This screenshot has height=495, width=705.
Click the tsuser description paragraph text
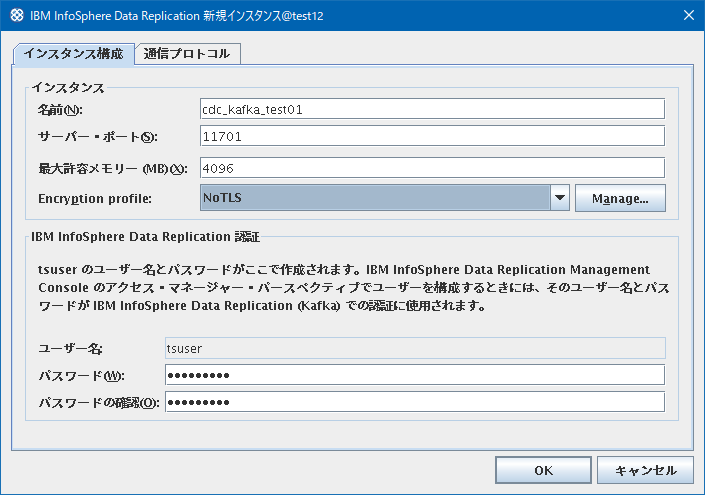point(354,288)
